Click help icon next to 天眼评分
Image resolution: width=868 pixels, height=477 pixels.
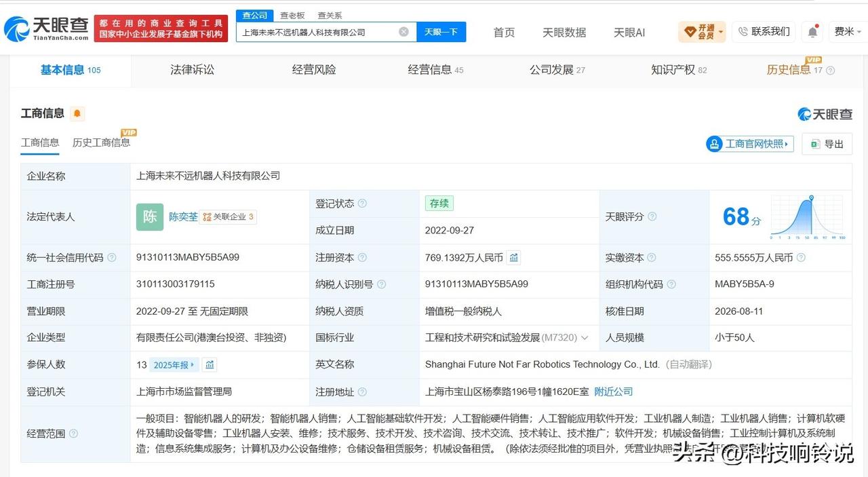coord(652,216)
